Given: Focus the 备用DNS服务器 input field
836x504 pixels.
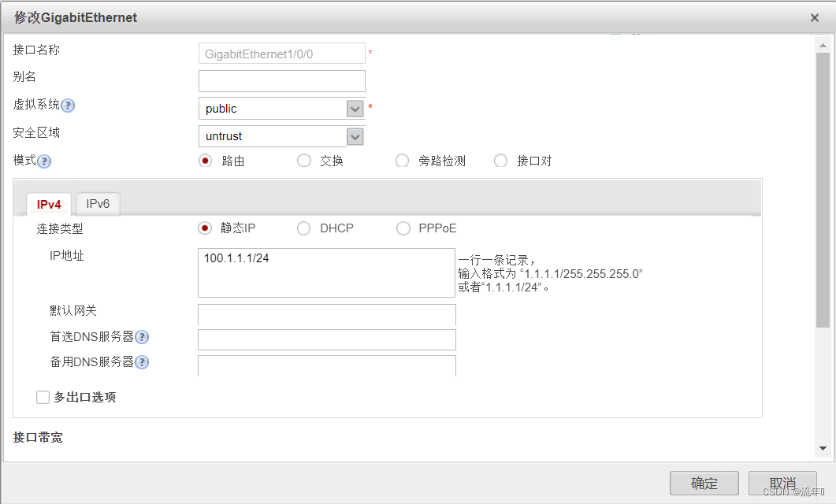Looking at the screenshot, I should [x=327, y=365].
